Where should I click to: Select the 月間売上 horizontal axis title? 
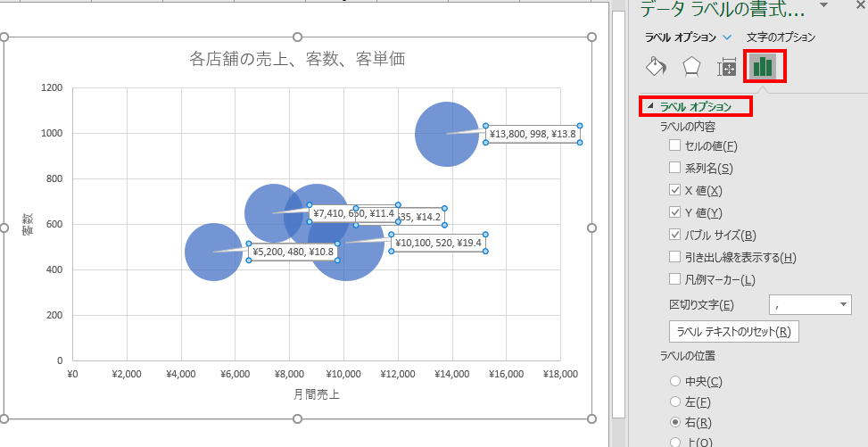click(317, 394)
